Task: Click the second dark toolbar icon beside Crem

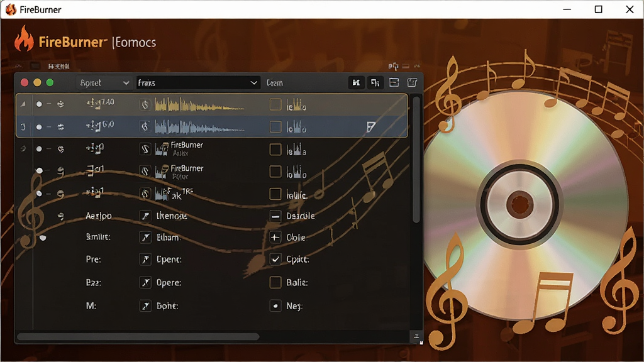Action: coord(375,82)
